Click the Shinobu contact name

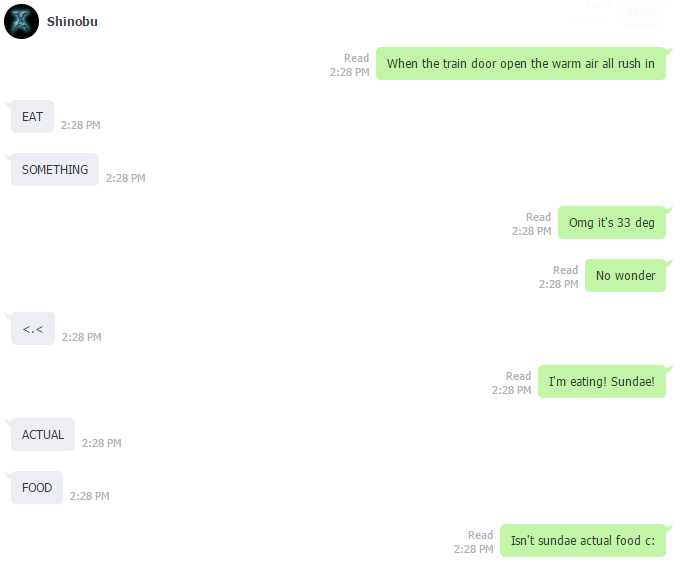pyautogui.click(x=72, y=22)
